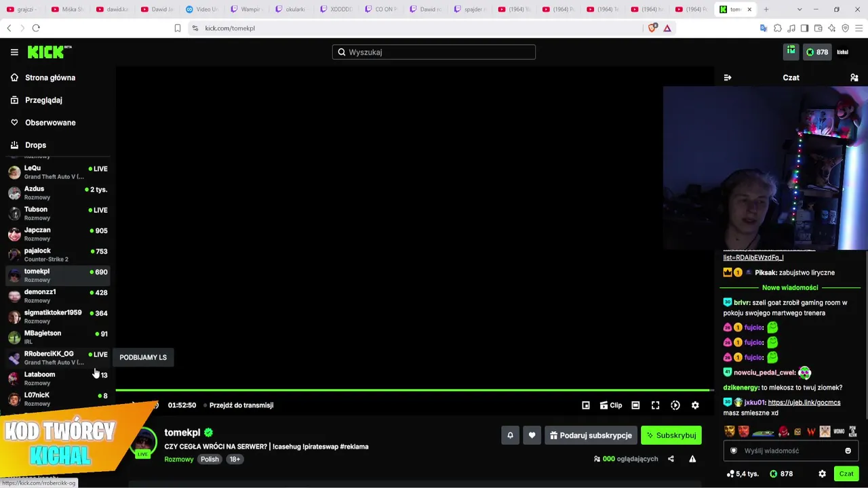Image resolution: width=868 pixels, height=488 pixels.
Task: Focus the Wyślij wiadomość chat input
Action: [x=791, y=451]
